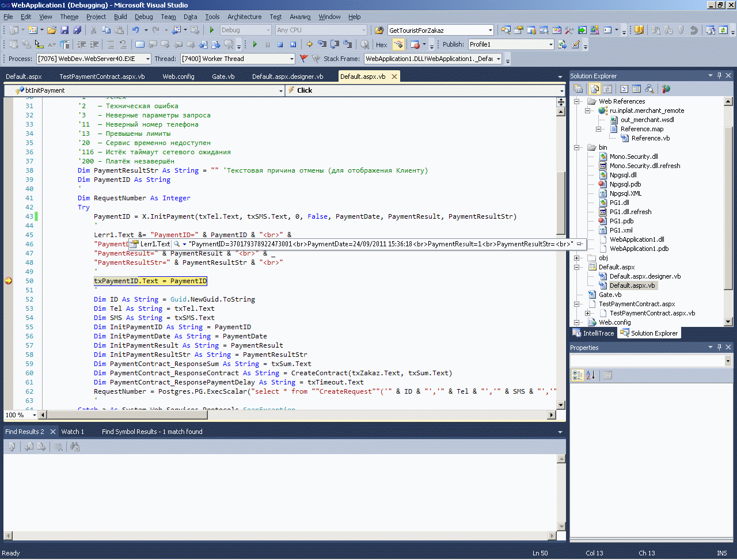The width and height of the screenshot is (737, 560).
Task: Toggle the breakpoint on line 50
Action: pos(8,281)
